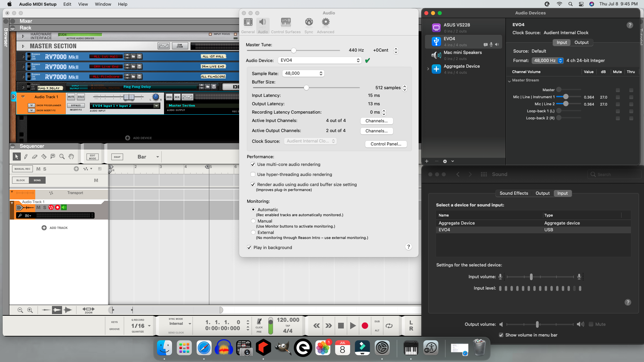The height and width of the screenshot is (362, 644).
Task: Click the add device plus in Audio Devices
Action: pyautogui.click(x=427, y=161)
